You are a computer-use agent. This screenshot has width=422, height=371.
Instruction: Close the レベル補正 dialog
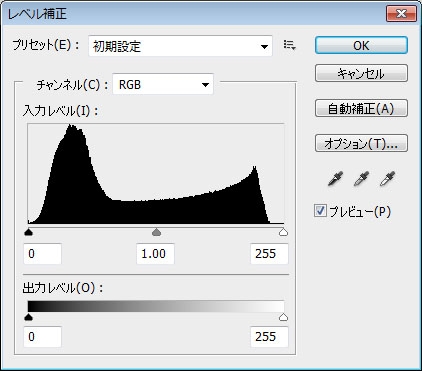[x=401, y=14]
